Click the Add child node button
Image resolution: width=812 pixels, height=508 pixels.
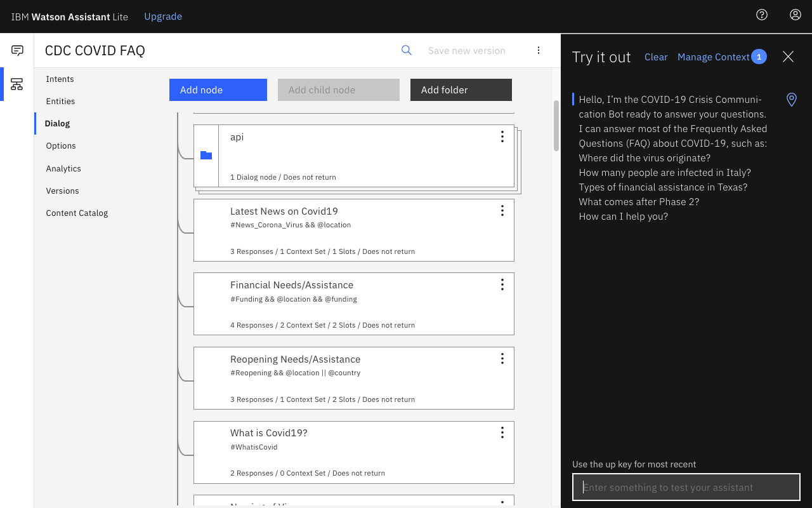[339, 90]
